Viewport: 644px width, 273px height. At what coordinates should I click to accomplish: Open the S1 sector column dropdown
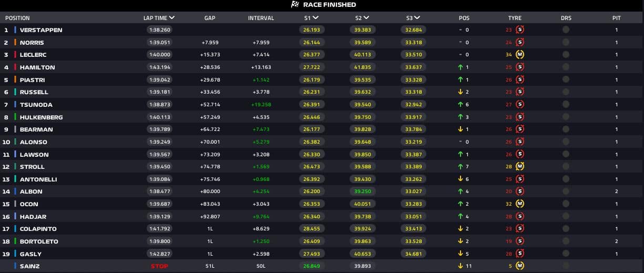(x=315, y=18)
